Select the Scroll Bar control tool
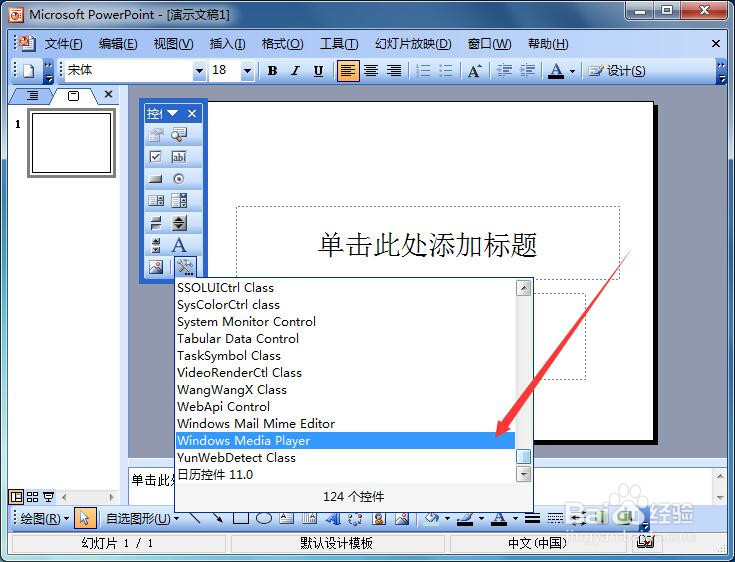The height and width of the screenshot is (562, 735). coord(156,245)
